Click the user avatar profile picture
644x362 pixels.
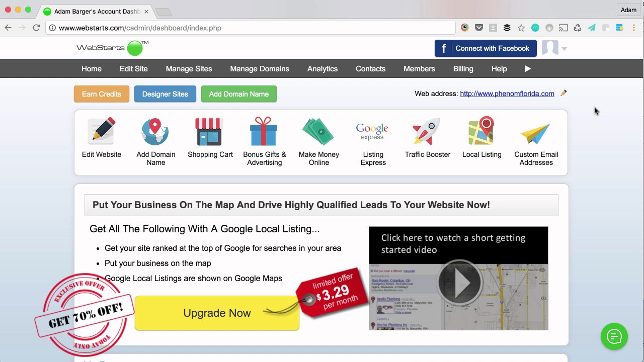tap(550, 48)
